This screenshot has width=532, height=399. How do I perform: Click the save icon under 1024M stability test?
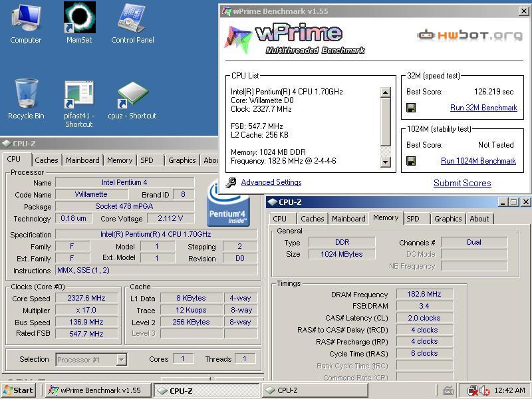[x=411, y=161]
